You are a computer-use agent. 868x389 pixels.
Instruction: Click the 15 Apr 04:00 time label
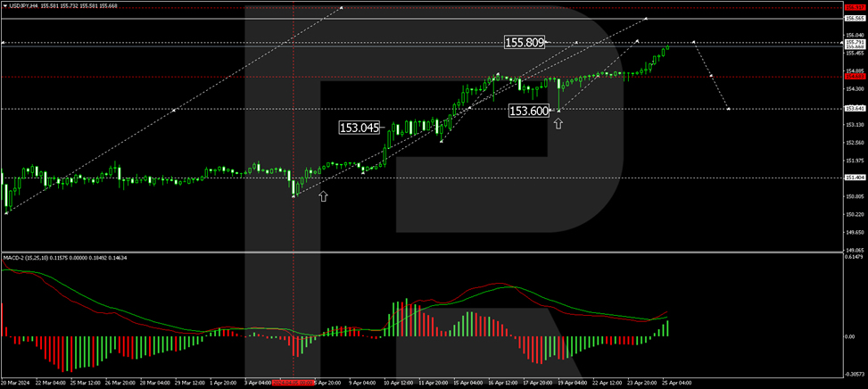pyautogui.click(x=467, y=383)
